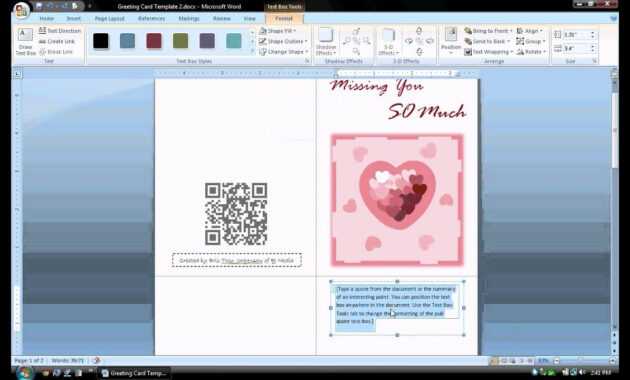The image size is (630, 380).
Task: Expand Send to Back dropdown
Action: [x=487, y=41]
